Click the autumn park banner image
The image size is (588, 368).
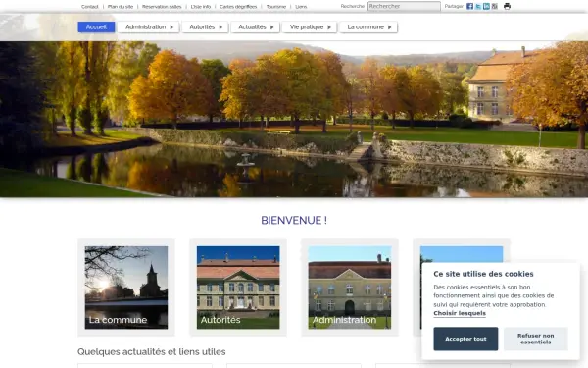(x=294, y=120)
